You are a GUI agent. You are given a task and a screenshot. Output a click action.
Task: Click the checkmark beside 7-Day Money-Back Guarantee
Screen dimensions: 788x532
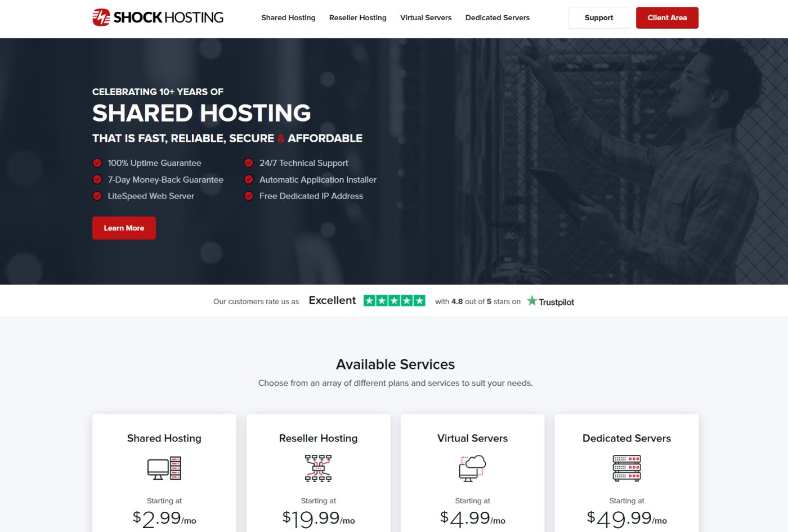pyautogui.click(x=96, y=179)
